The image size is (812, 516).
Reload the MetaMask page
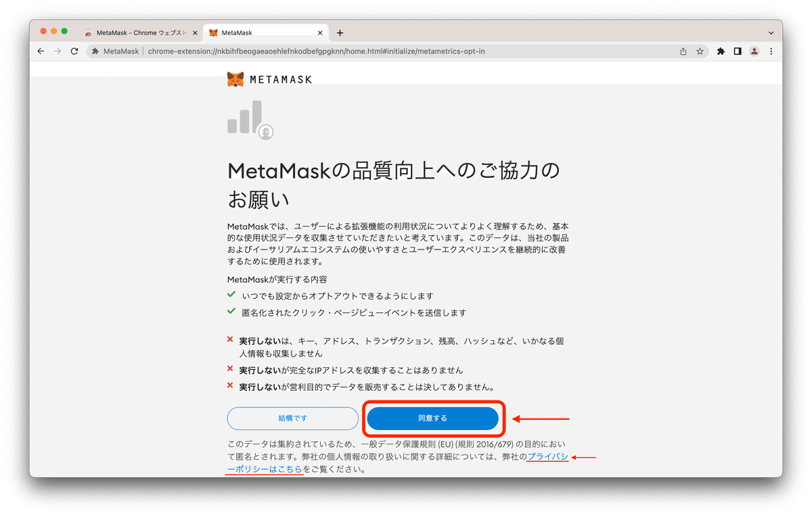(x=74, y=51)
